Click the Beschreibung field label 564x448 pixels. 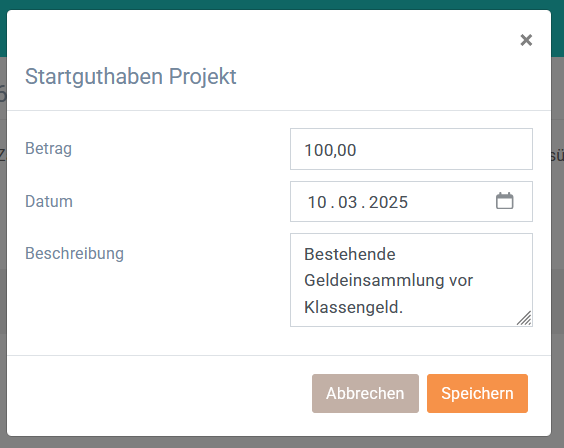coord(74,253)
